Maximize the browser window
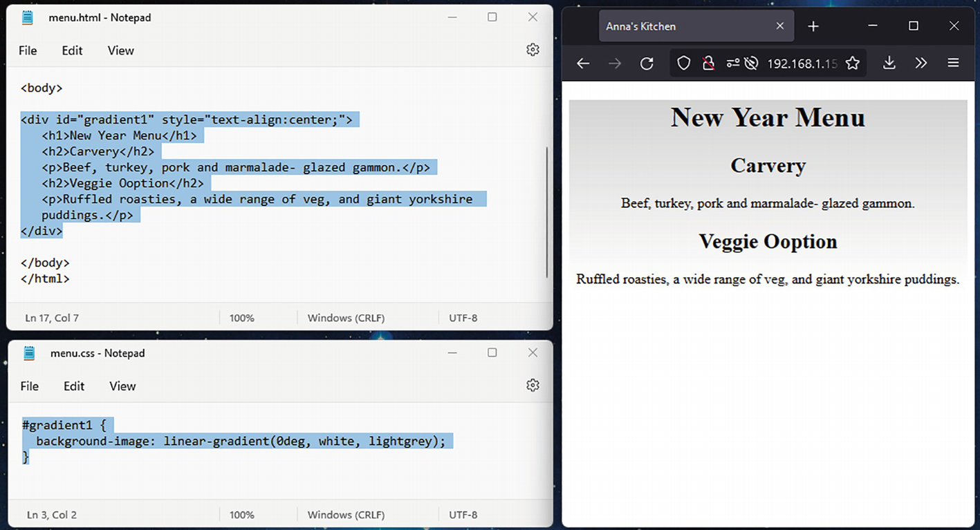This screenshot has height=530, width=980. click(914, 26)
